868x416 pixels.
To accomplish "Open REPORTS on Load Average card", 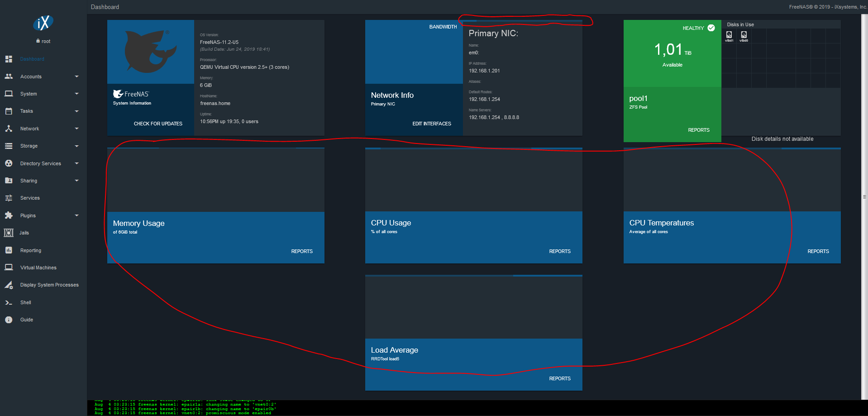I will [560, 378].
